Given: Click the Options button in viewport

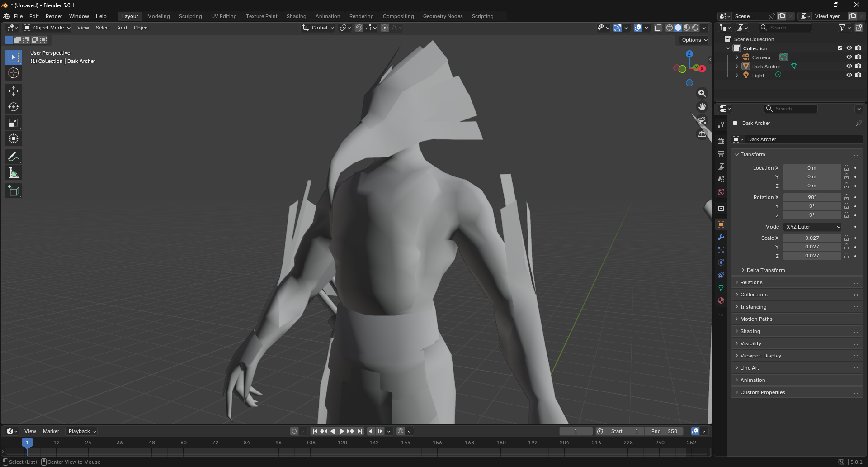Looking at the screenshot, I should pos(694,40).
